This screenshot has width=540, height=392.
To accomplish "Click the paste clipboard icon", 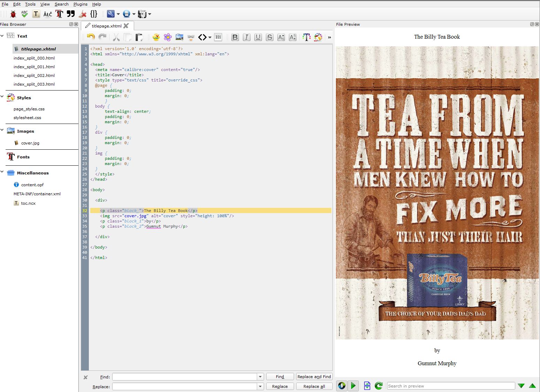I will point(139,37).
